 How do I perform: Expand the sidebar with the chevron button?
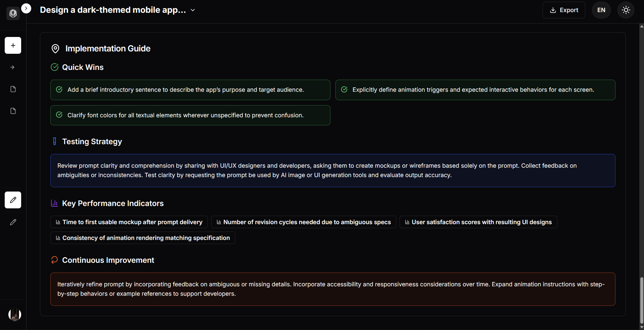tap(26, 8)
